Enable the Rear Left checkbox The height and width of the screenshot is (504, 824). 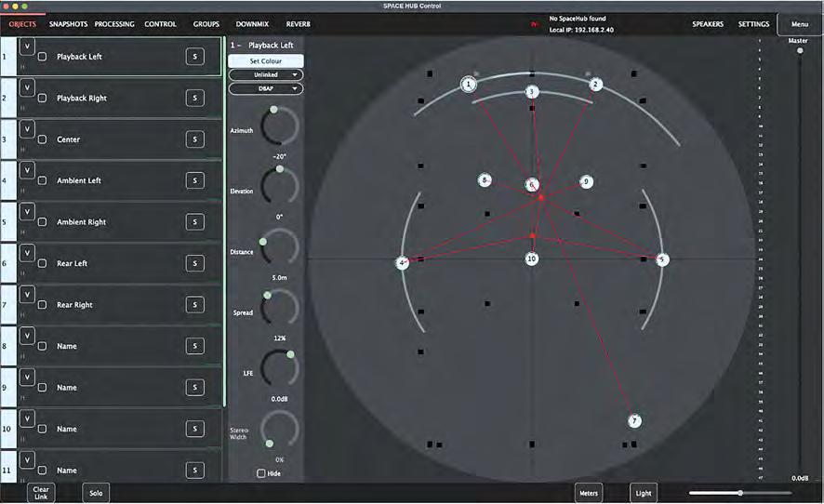coord(42,263)
